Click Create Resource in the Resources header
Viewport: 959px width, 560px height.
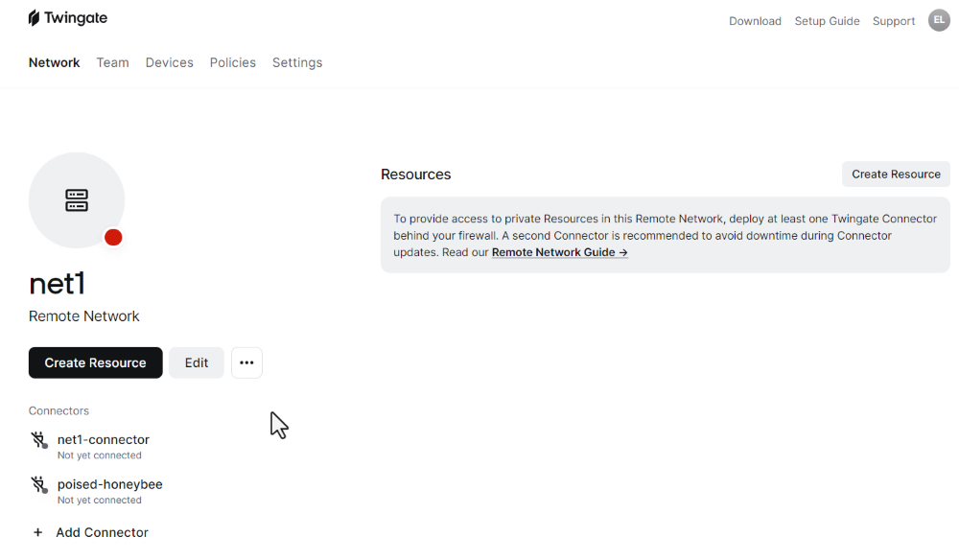896,175
